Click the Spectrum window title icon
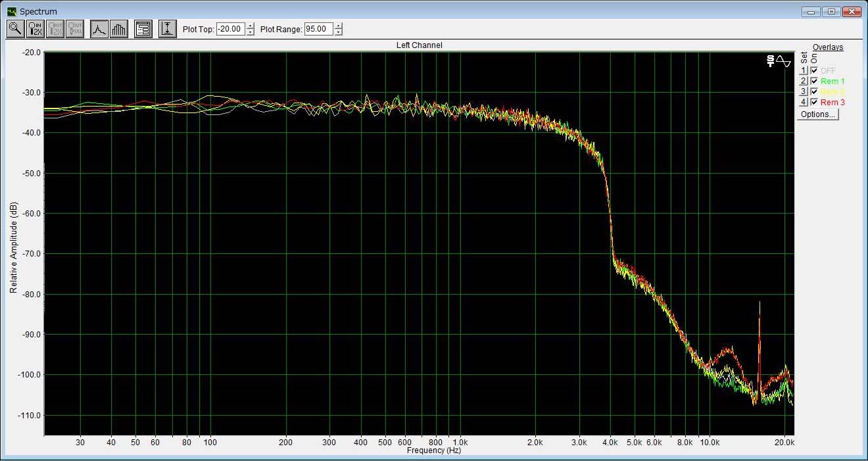Image resolution: width=868 pixels, height=461 pixels. click(12, 11)
